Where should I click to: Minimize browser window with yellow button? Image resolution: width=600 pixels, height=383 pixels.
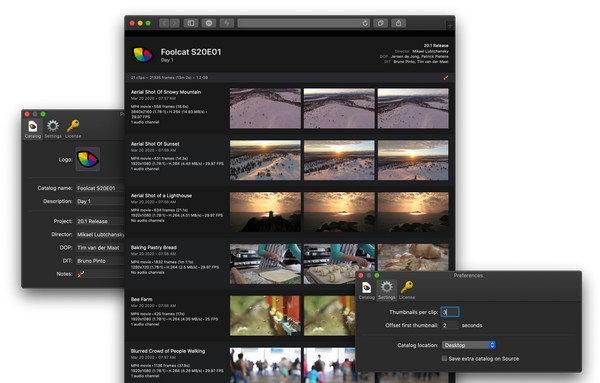click(x=140, y=23)
